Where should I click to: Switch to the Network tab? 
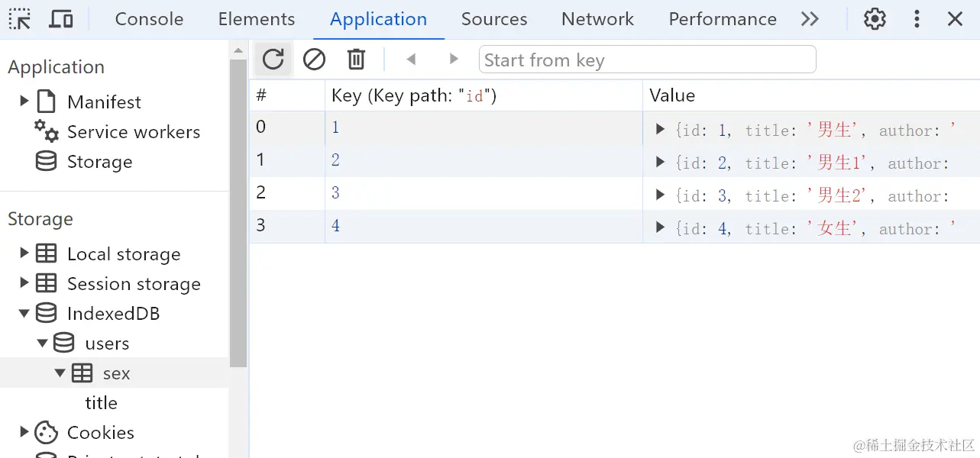(597, 19)
